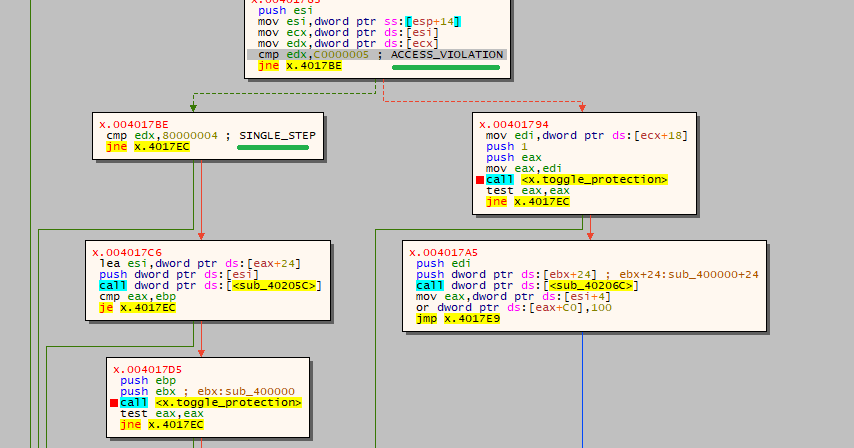The height and width of the screenshot is (448, 854).
Task: Select 'mov eax,dword ptr ds:[esi+4]' line
Action: pos(513,297)
